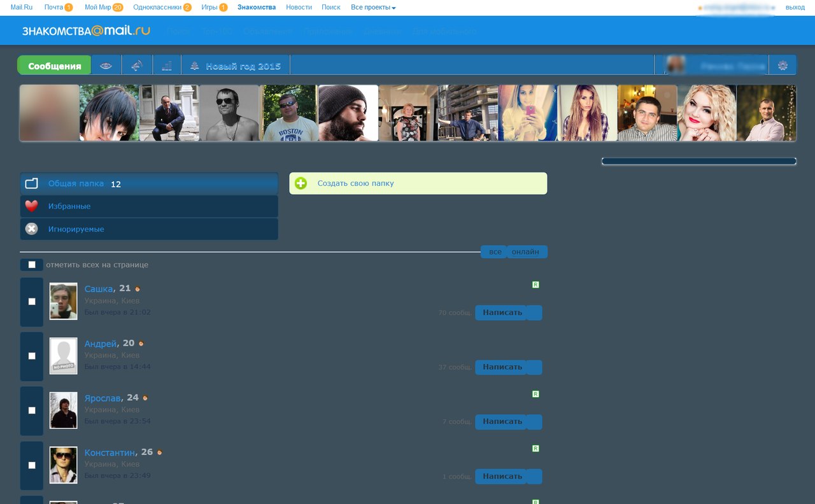815x504 pixels.
Task: Click the grey X icon for Игнорируемые
Action: (x=32, y=229)
